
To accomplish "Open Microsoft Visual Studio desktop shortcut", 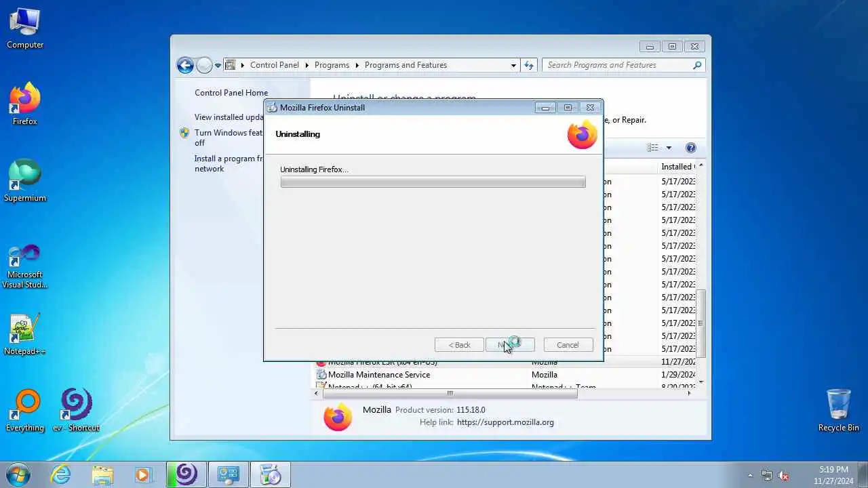I will point(25,266).
